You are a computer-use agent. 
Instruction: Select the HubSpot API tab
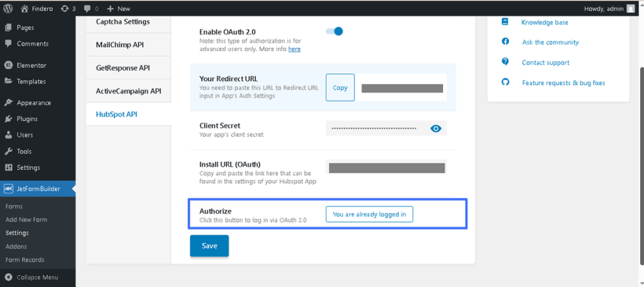click(128, 115)
